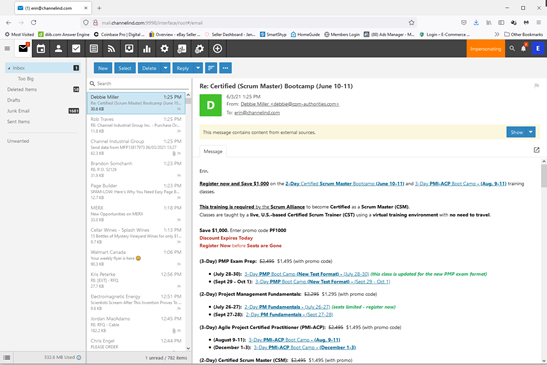
Task: Toggle flag on Rob Traves message row
Action: point(179,131)
